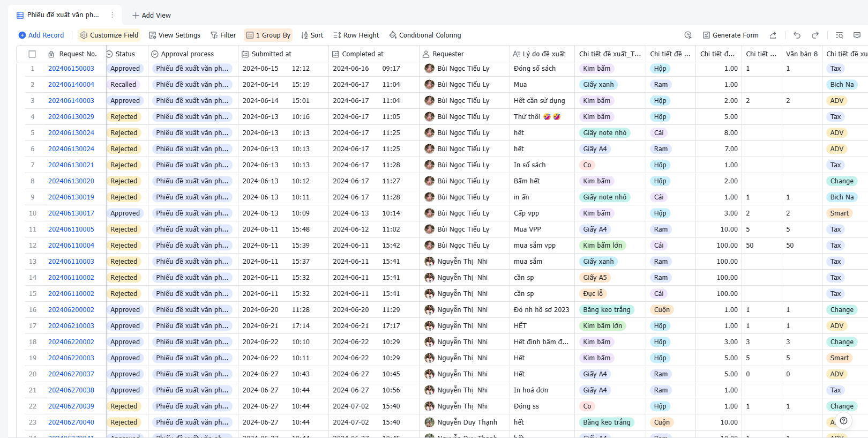Click the Bich Na tag in row 2
868x438 pixels.
pyautogui.click(x=842, y=85)
